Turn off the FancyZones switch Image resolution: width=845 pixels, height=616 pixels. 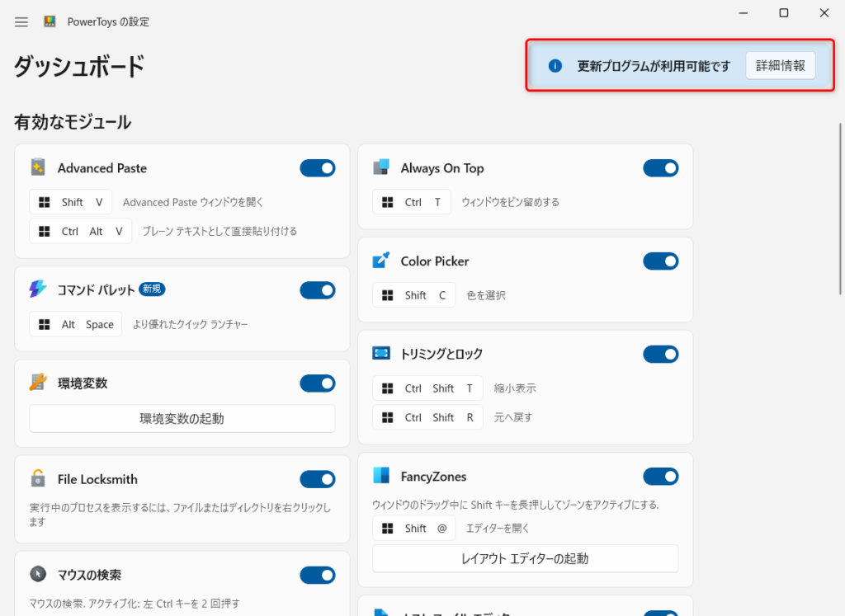click(x=661, y=477)
